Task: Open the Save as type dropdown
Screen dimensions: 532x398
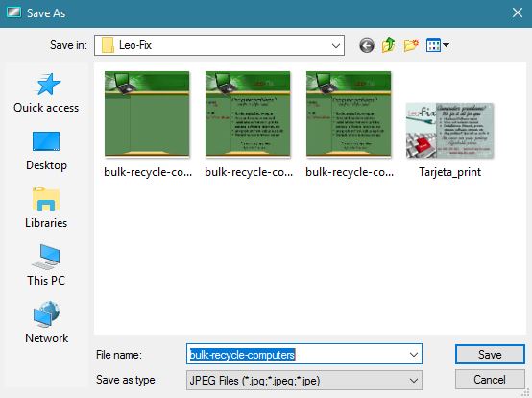Action: pos(304,381)
